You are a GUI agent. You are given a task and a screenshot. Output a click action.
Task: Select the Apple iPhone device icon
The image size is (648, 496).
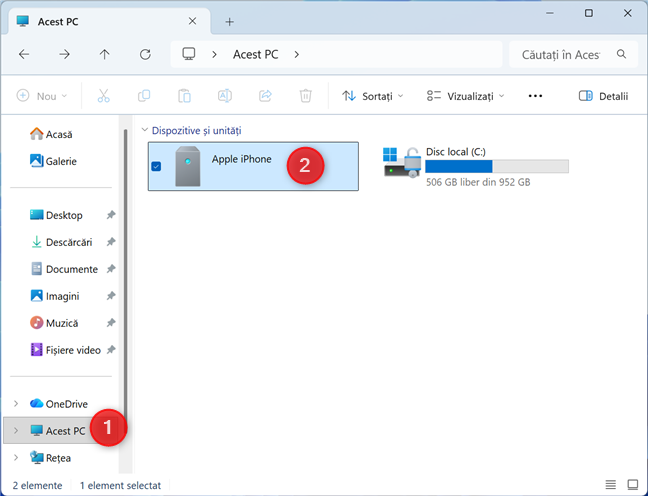[188, 166]
